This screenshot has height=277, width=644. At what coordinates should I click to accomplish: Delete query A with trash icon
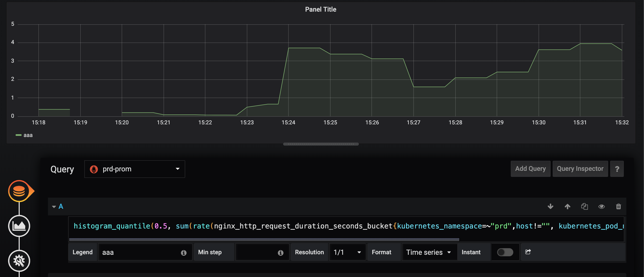coord(619,206)
